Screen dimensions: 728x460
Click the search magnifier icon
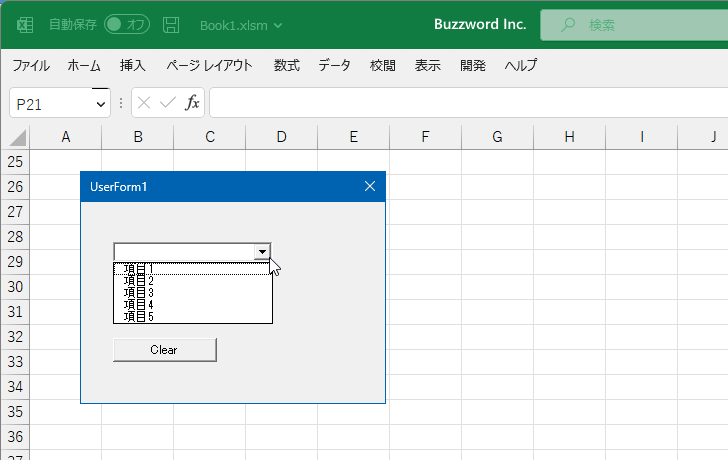[567, 25]
